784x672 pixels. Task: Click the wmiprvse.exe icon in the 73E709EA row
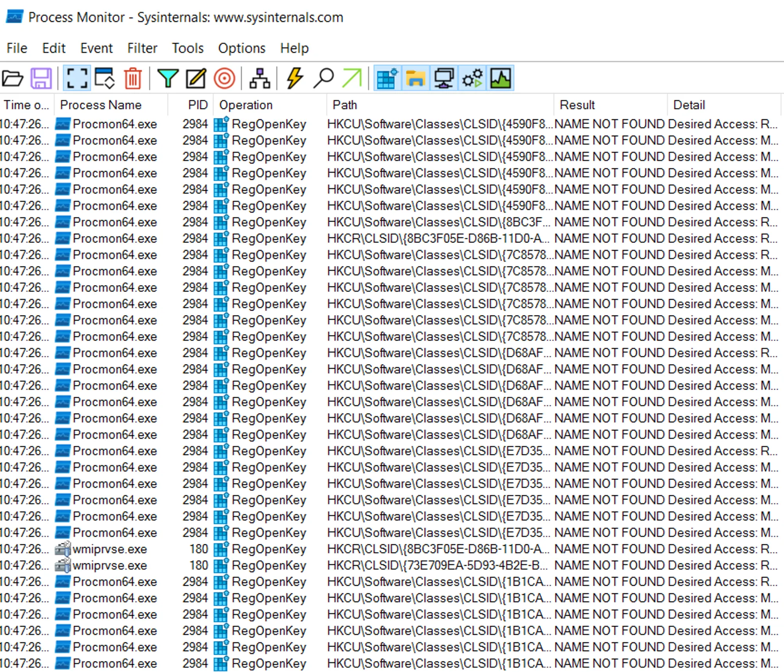[x=63, y=566]
